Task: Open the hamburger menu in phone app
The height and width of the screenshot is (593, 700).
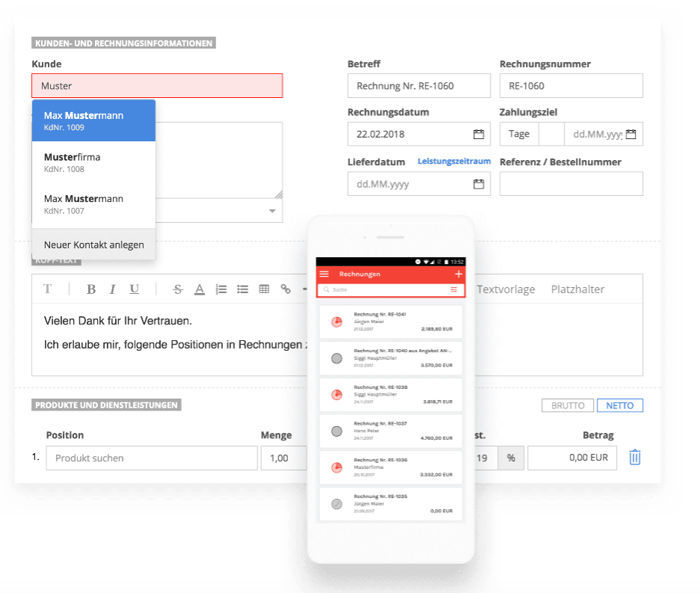Action: click(x=324, y=274)
